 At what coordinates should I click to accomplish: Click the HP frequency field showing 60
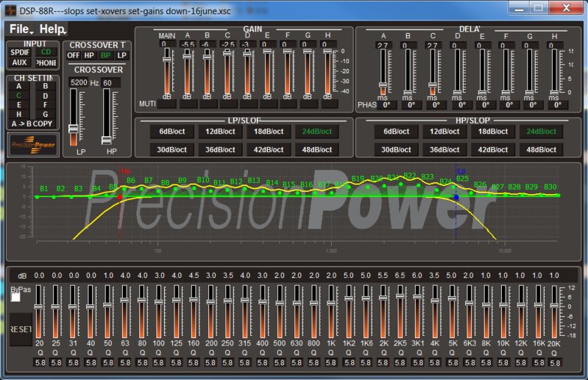click(x=111, y=82)
